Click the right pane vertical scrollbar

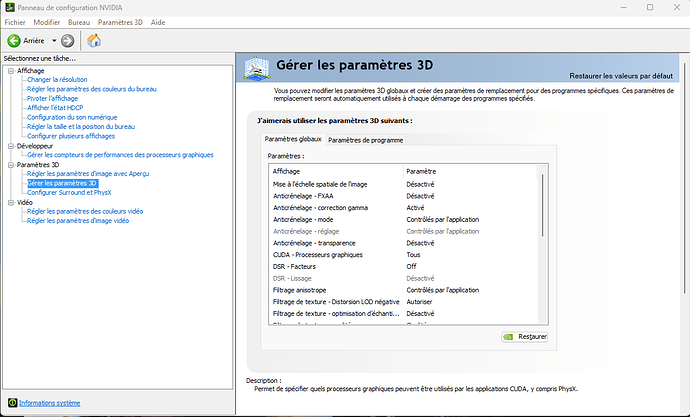tap(685, 179)
